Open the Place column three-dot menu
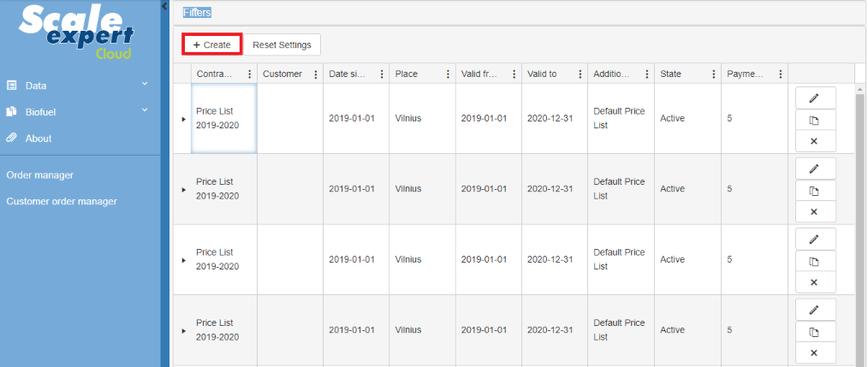Image resolution: width=868 pixels, height=367 pixels. [448, 74]
